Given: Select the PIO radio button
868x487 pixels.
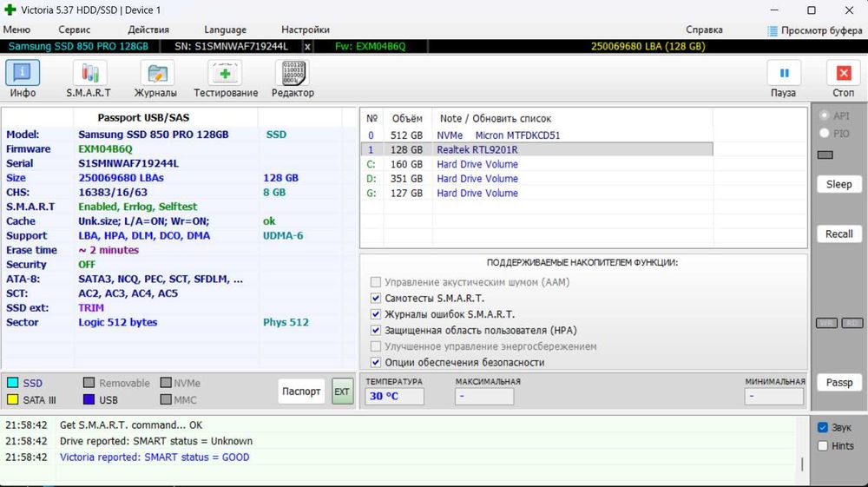Looking at the screenshot, I should [x=825, y=133].
